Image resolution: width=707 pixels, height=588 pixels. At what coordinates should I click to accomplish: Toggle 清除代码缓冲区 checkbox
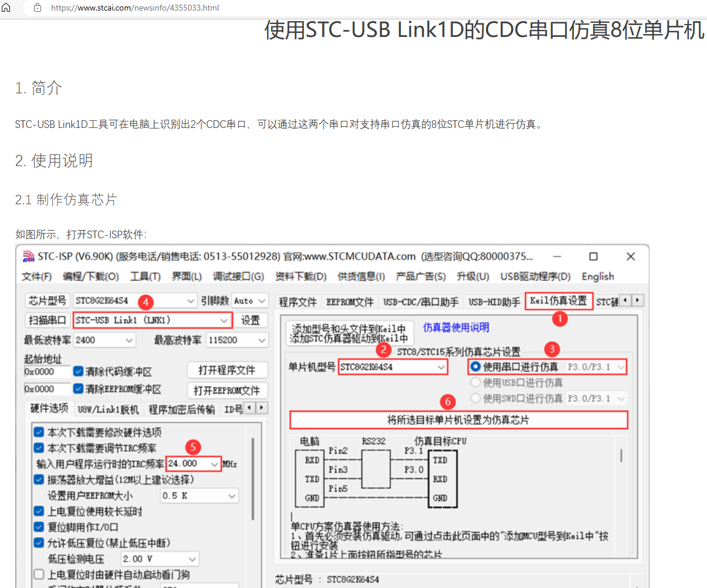[x=79, y=371]
